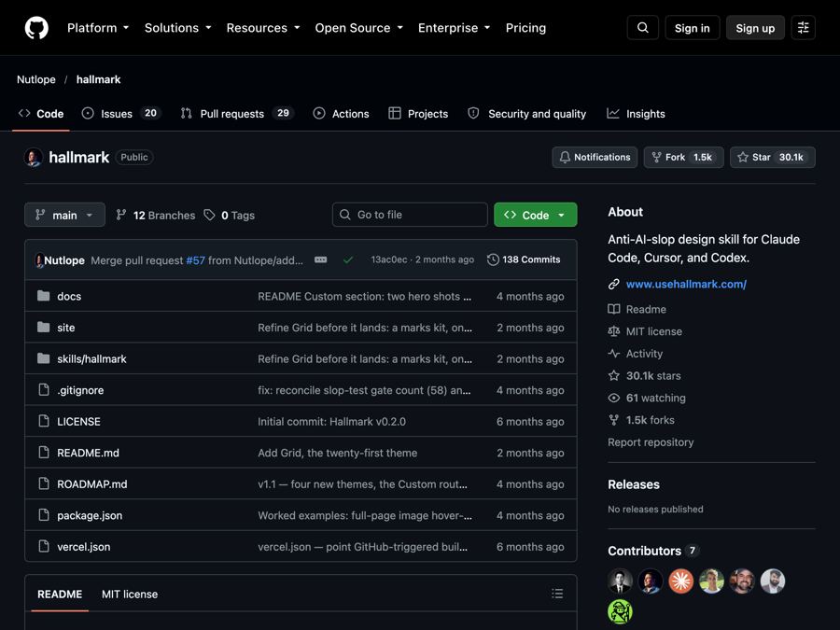The width and height of the screenshot is (840, 630).
Task: Open the docs folder
Action: [69, 296]
